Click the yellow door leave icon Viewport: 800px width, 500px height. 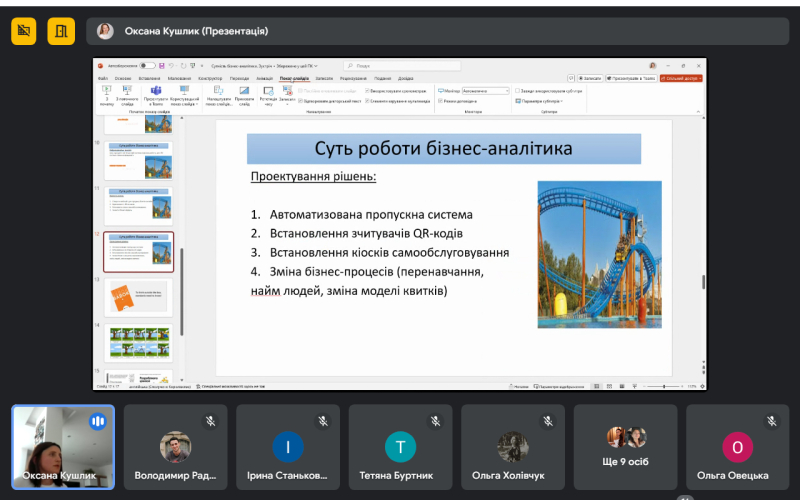coord(61,31)
